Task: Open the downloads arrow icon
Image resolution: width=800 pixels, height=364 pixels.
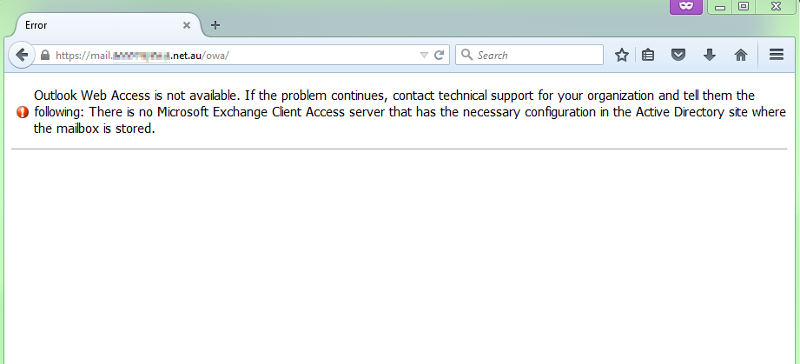Action: pos(709,55)
